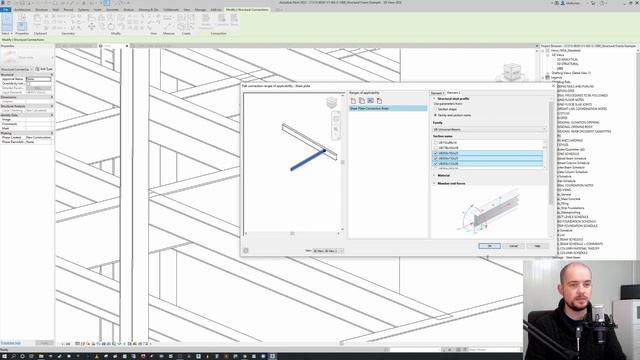Check the UB178x102x19 section name checkbox

click(x=436, y=148)
